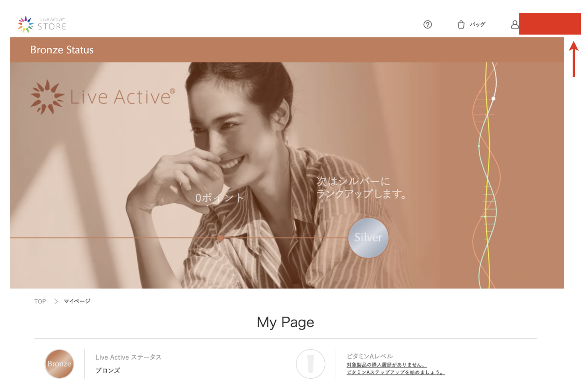Open the バッグ menu label

pyautogui.click(x=477, y=25)
